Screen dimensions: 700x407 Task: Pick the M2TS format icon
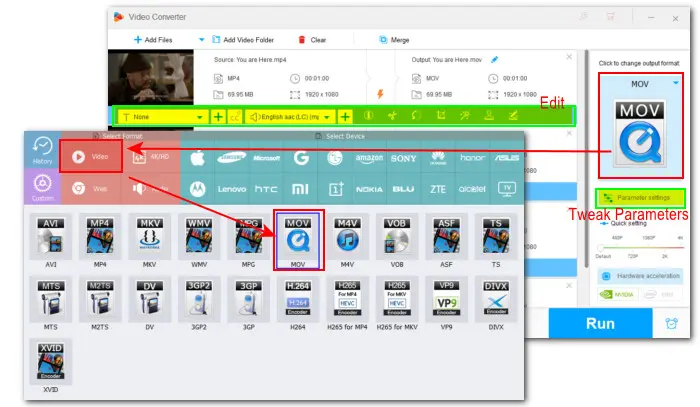[100, 299]
